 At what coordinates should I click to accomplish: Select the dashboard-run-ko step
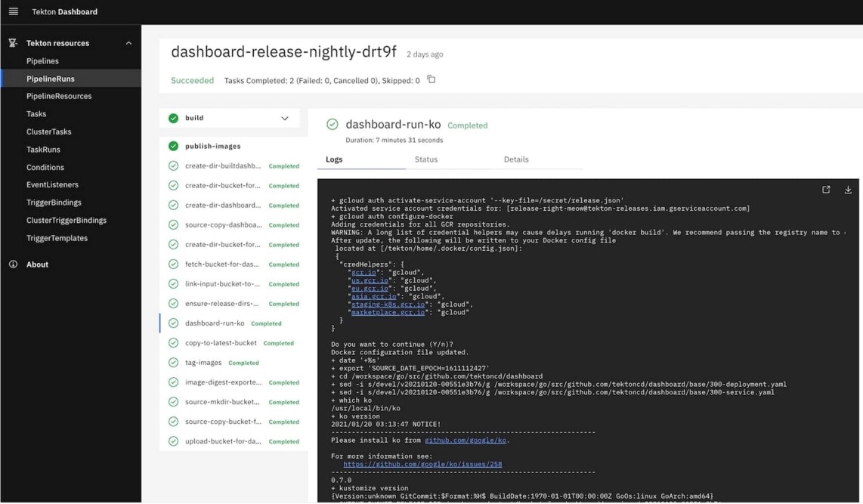(234, 323)
